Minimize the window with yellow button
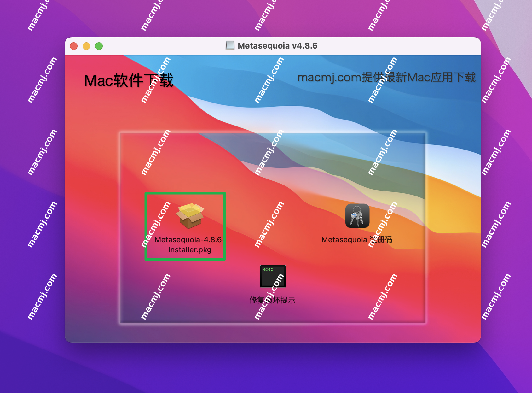 point(86,46)
